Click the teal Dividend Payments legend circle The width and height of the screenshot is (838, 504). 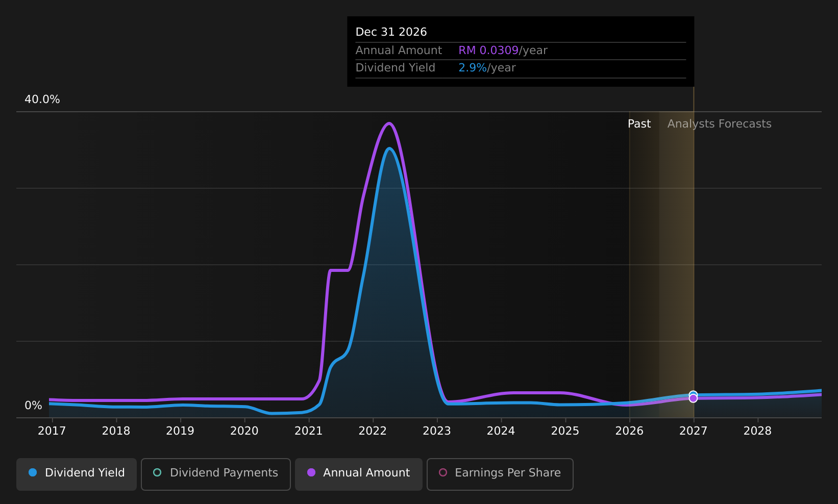(x=157, y=472)
